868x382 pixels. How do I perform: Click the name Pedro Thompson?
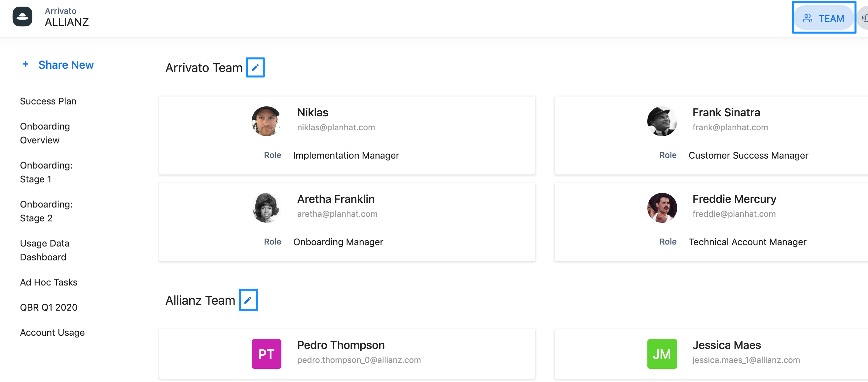(x=341, y=345)
